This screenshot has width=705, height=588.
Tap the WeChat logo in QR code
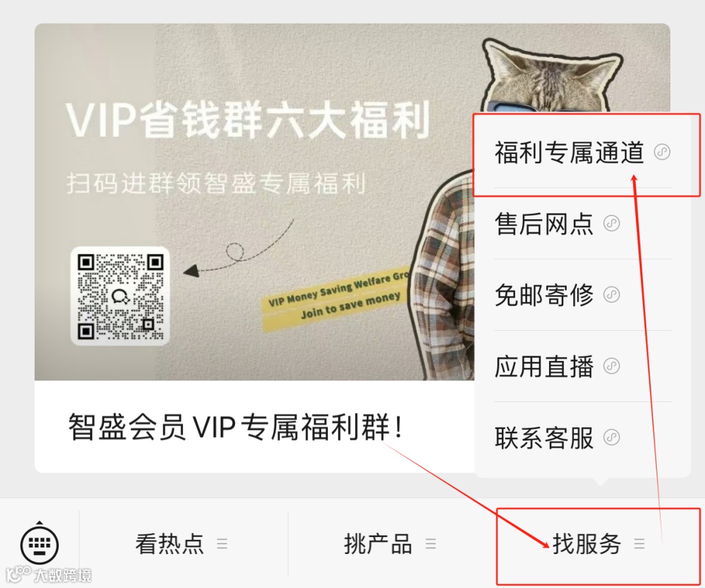(121, 296)
